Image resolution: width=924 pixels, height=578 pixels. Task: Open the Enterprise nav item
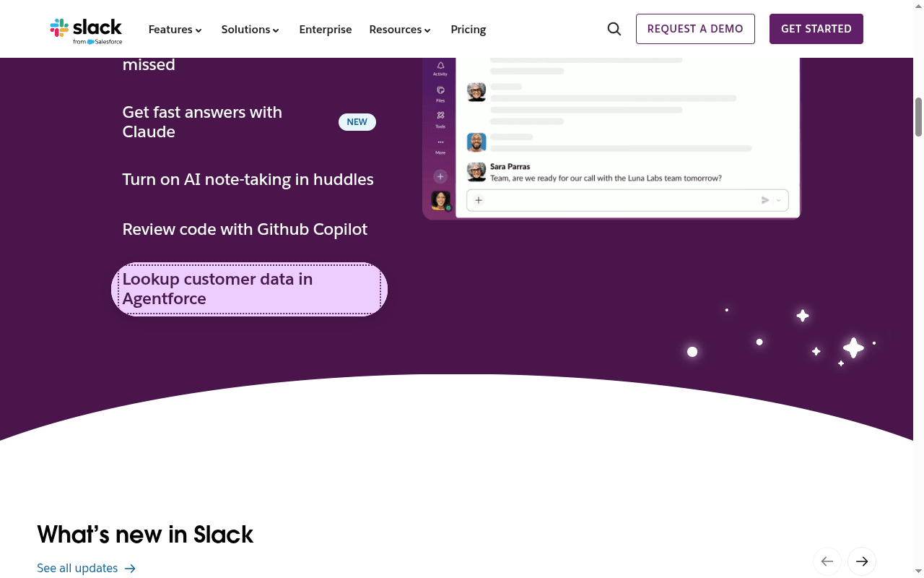[x=326, y=30]
